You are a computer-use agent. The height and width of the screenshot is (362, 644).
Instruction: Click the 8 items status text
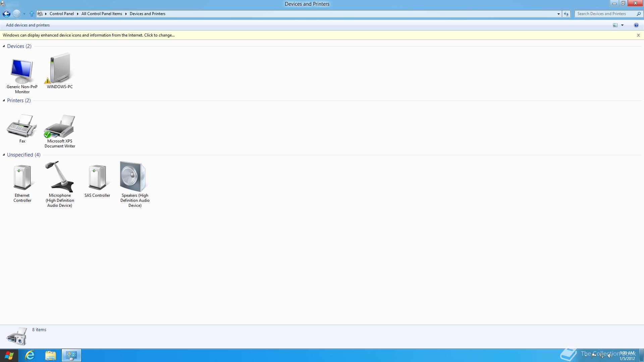(39, 330)
